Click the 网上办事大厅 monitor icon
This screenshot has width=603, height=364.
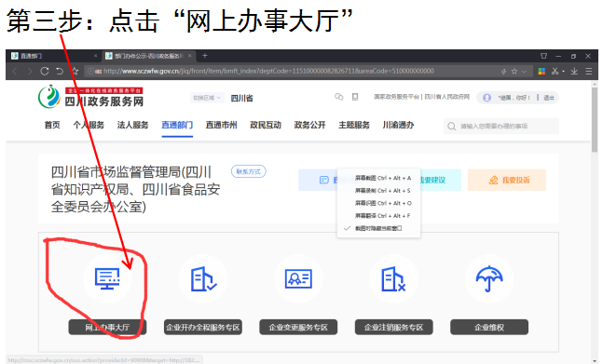point(107,278)
